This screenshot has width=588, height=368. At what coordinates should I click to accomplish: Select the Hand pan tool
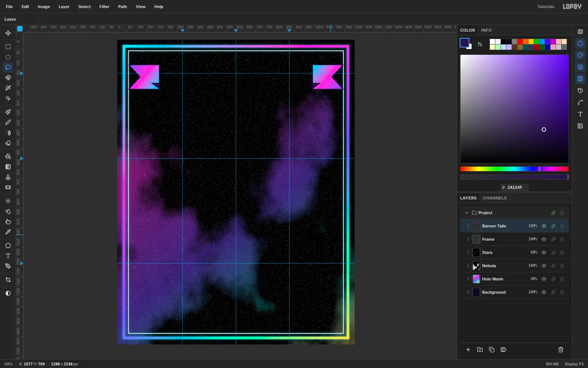[8, 222]
